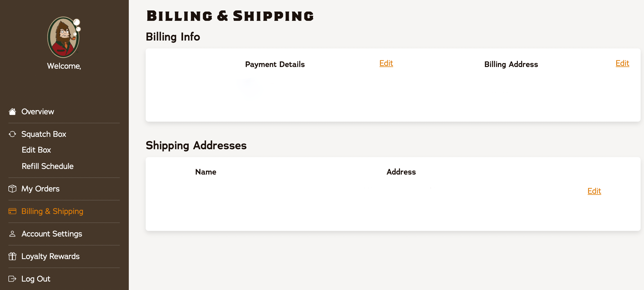Open Refill Schedule submenu item

coord(48,166)
